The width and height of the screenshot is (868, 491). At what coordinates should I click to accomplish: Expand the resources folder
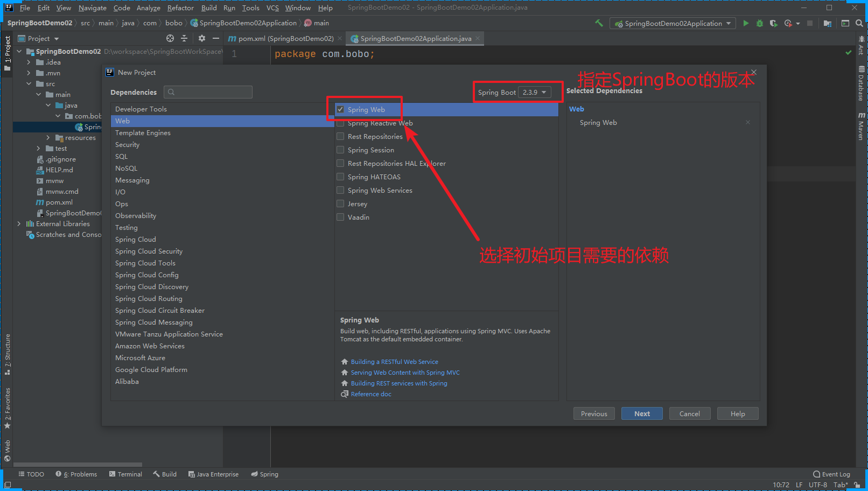coord(48,138)
